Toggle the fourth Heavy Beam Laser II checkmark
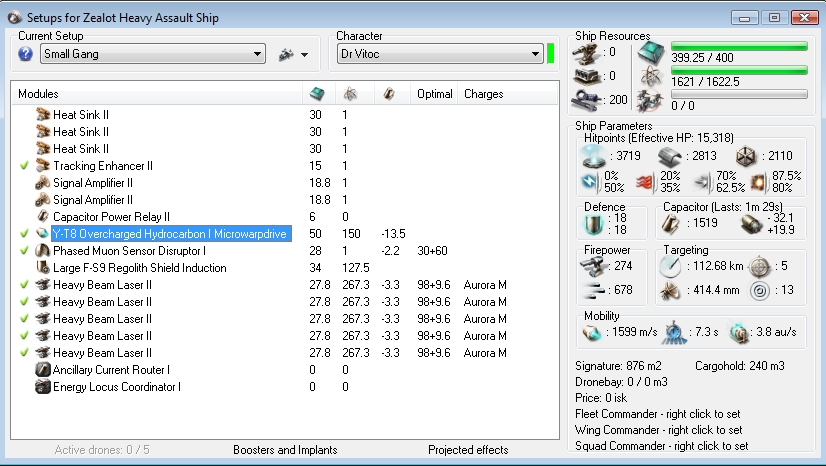Image resolution: width=826 pixels, height=466 pixels. pyautogui.click(x=24, y=335)
